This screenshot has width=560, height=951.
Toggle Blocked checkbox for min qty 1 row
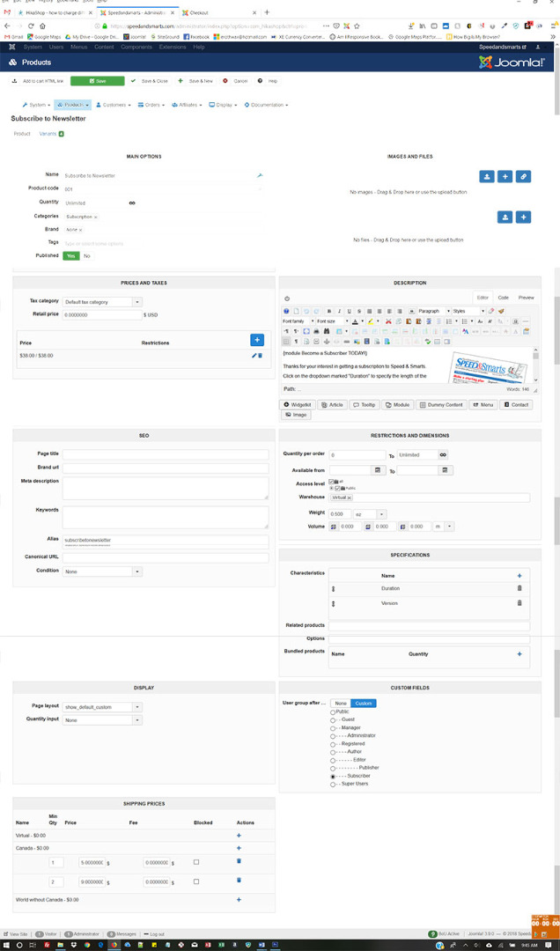[x=196, y=862]
